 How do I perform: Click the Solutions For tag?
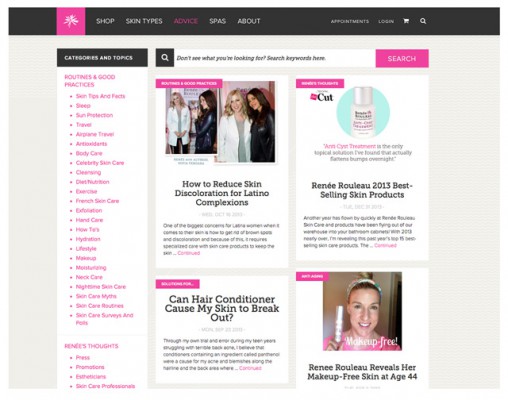pyautogui.click(x=178, y=284)
